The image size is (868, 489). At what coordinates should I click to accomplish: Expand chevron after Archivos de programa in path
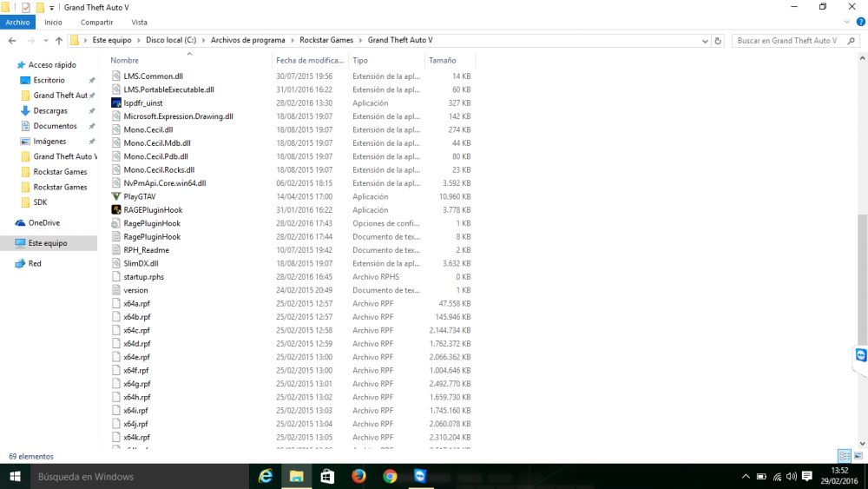pyautogui.click(x=293, y=41)
